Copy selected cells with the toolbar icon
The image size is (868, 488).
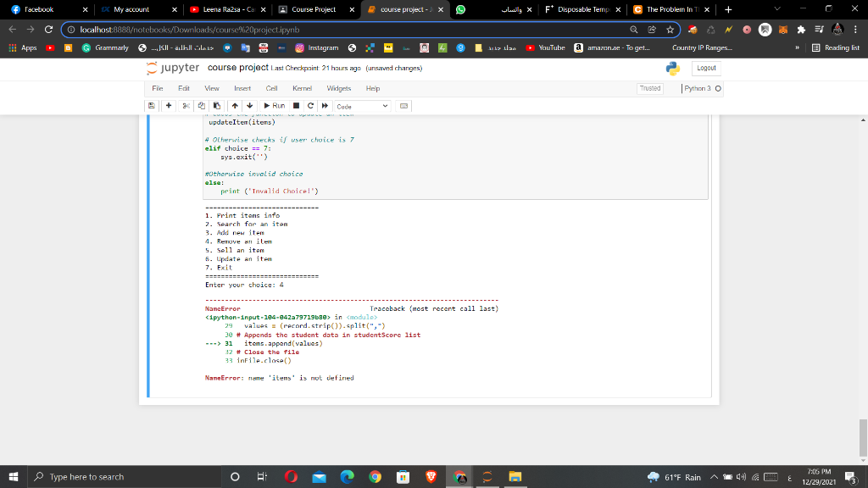202,106
